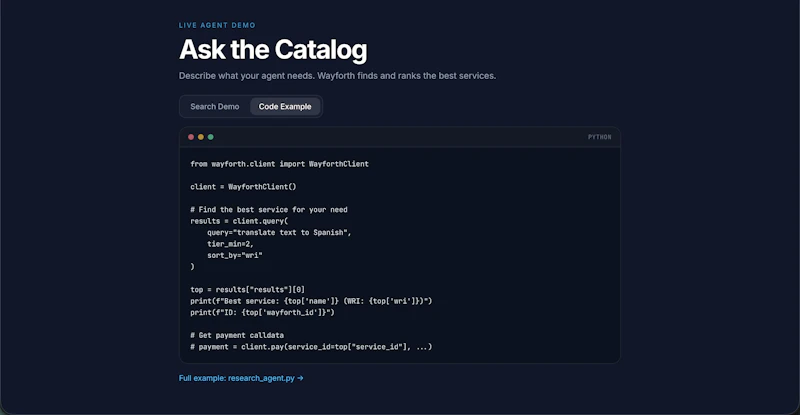The width and height of the screenshot is (800, 415).
Task: Click the LIVE AGENT DEMO label
Action: pos(217,25)
